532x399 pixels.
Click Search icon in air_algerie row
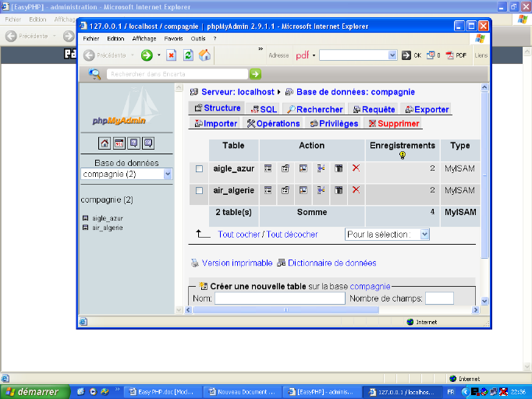[x=303, y=190]
